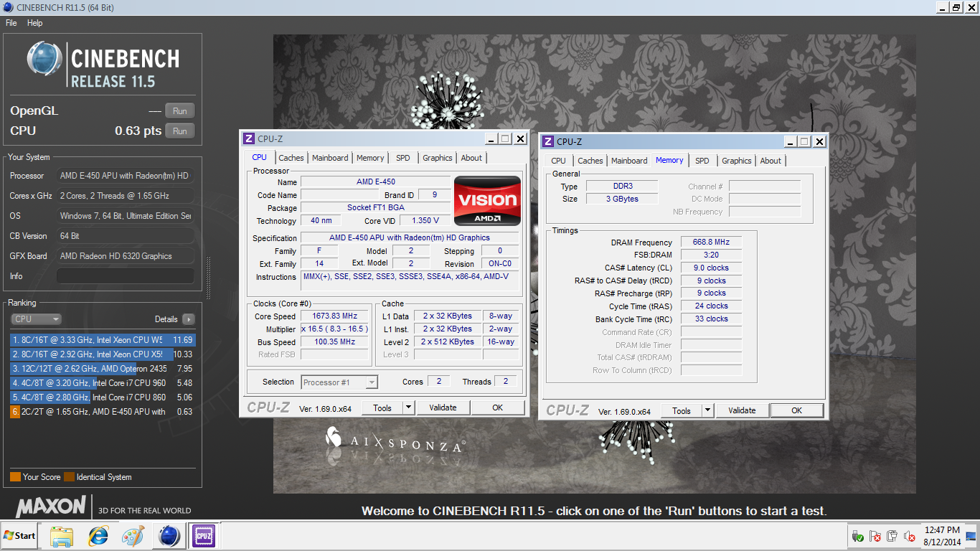Click Tools button in Memory CPU-Z window
This screenshot has width=980, height=551.
click(682, 410)
